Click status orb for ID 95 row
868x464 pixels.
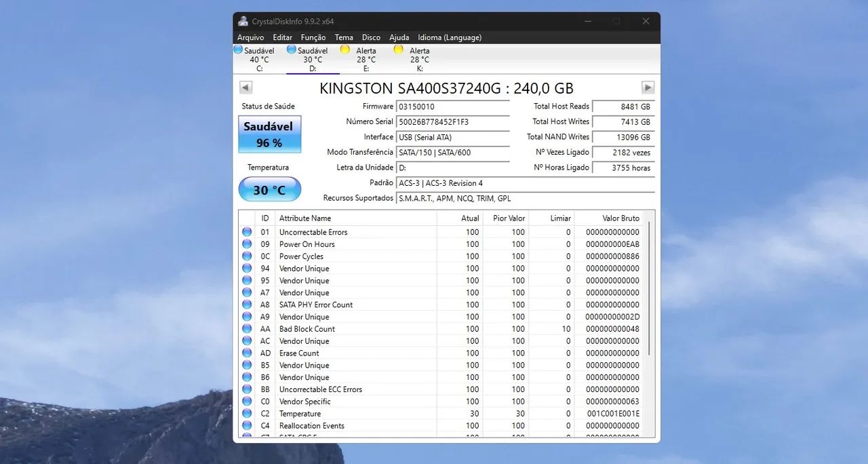click(x=247, y=281)
